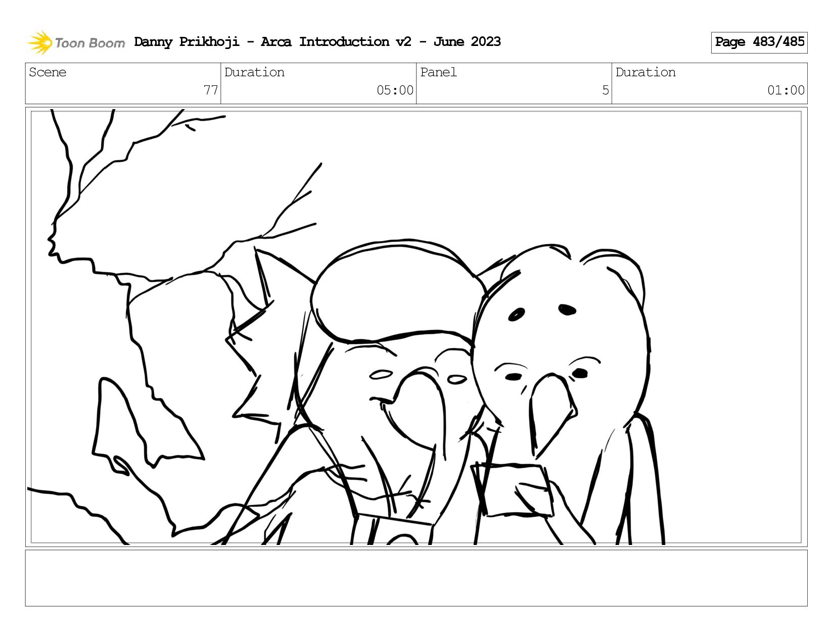Click the 'Page 483/485' indicator
Screen dimensions: 834x644
point(759,42)
